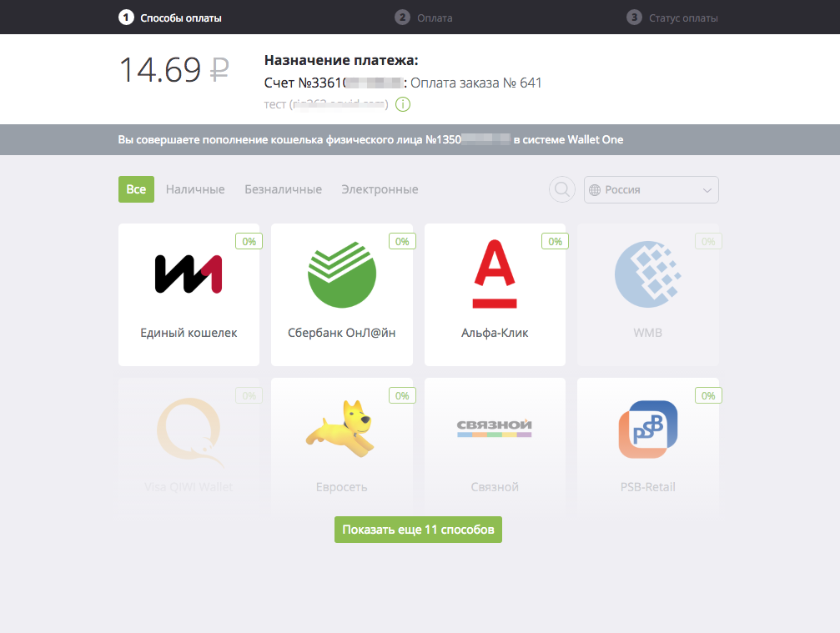The image size is (840, 633).
Task: Click step 3 circle Статус оплаты
Action: [634, 18]
